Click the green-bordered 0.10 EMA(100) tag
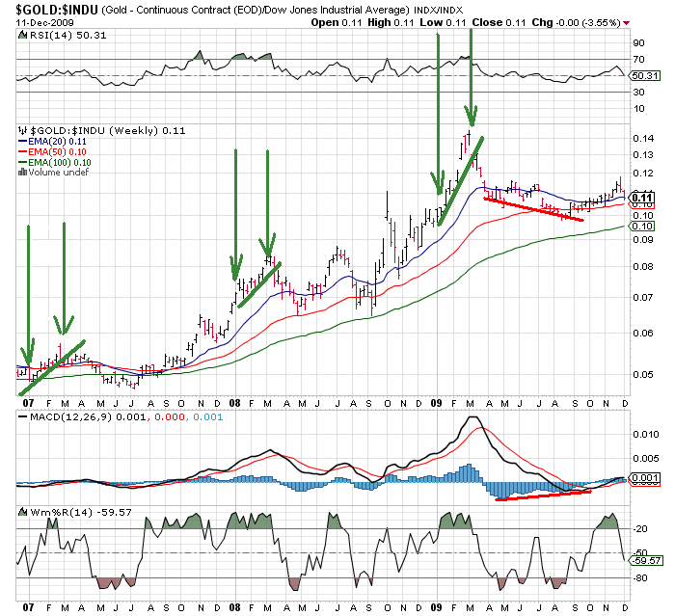675x616 pixels. [642, 226]
